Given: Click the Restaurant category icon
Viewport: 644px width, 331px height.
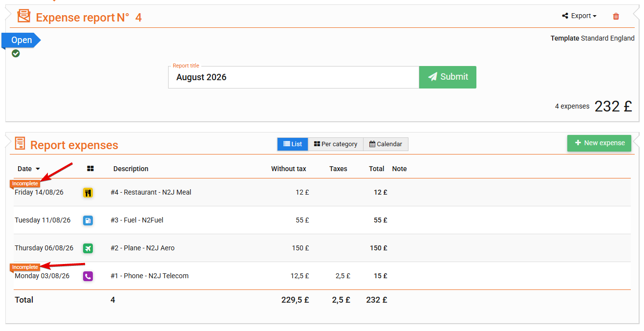Looking at the screenshot, I should (88, 193).
